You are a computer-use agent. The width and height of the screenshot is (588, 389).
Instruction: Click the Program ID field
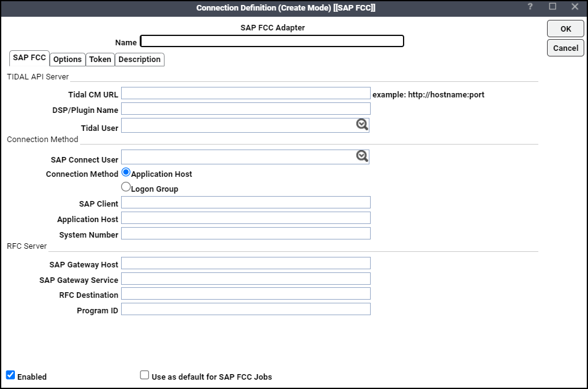point(246,309)
